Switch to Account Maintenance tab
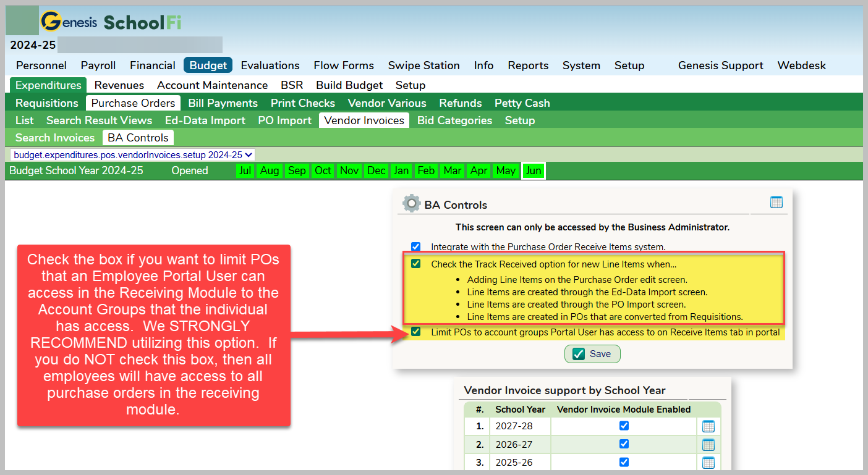The image size is (868, 475). coord(213,85)
